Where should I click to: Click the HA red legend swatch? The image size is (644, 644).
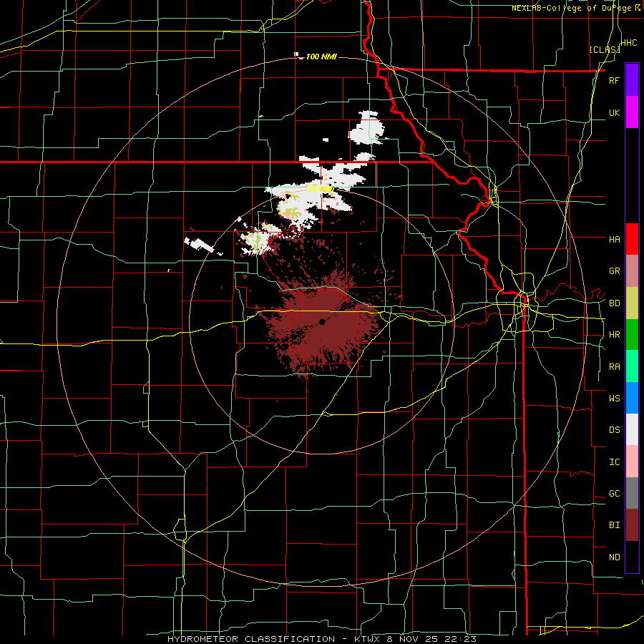point(632,239)
